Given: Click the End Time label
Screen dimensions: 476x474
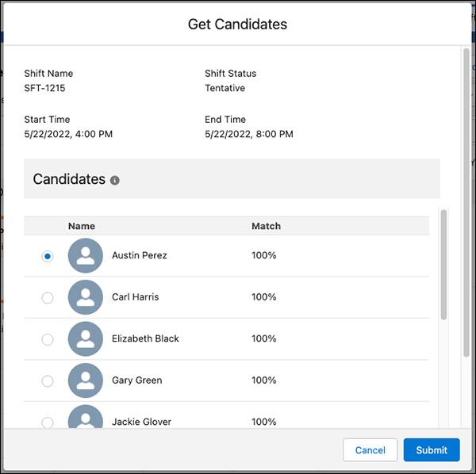Looking at the screenshot, I should click(225, 120).
